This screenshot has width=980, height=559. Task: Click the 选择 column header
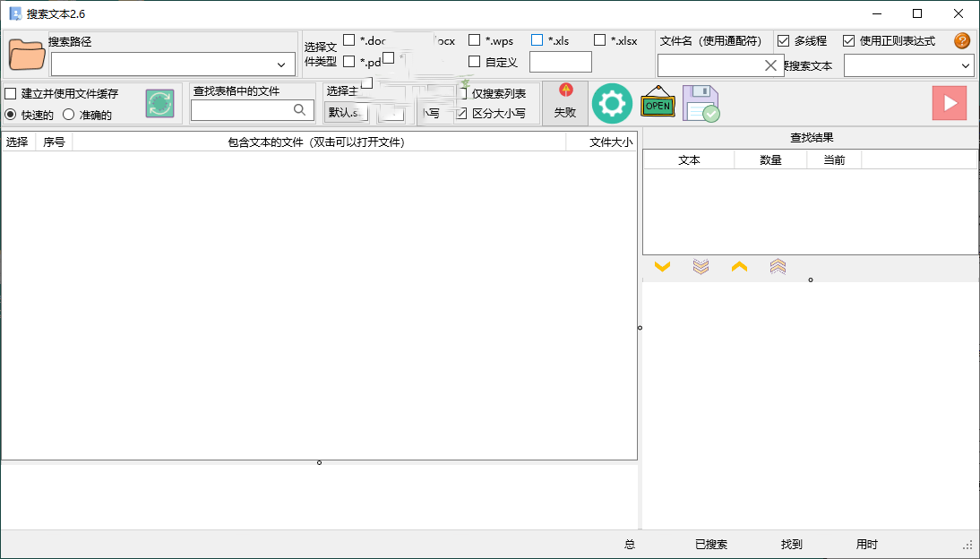18,142
